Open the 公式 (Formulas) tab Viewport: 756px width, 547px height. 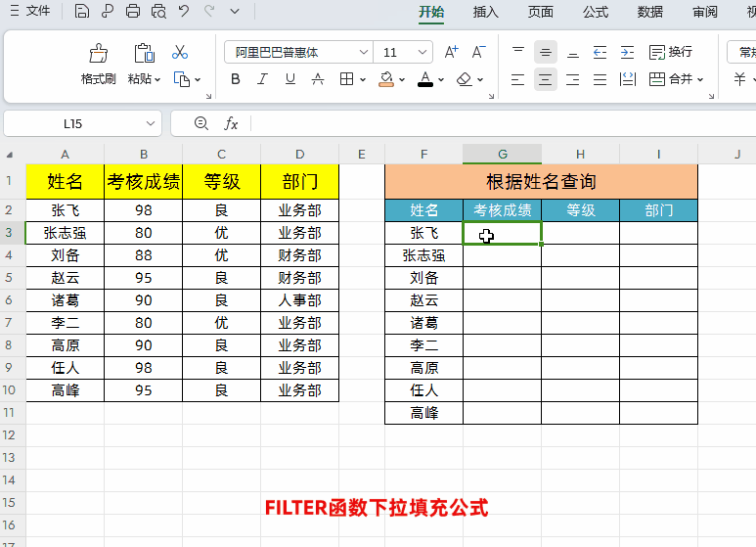coord(595,12)
